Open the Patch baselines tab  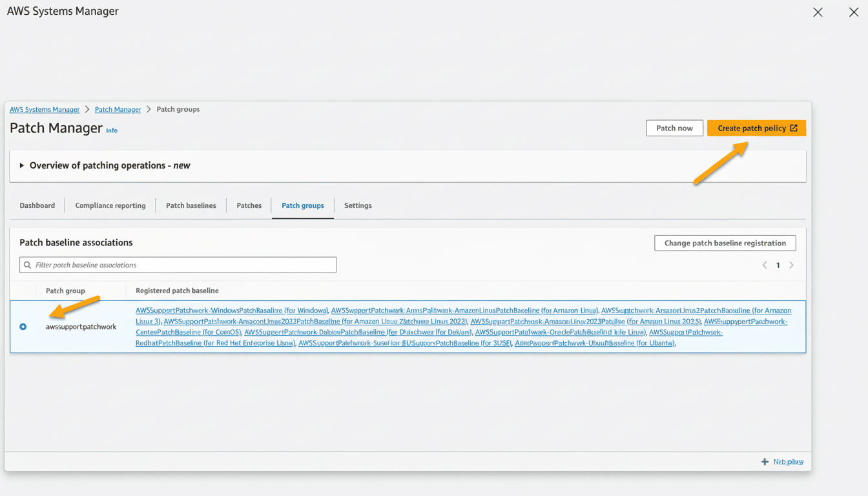[191, 205]
